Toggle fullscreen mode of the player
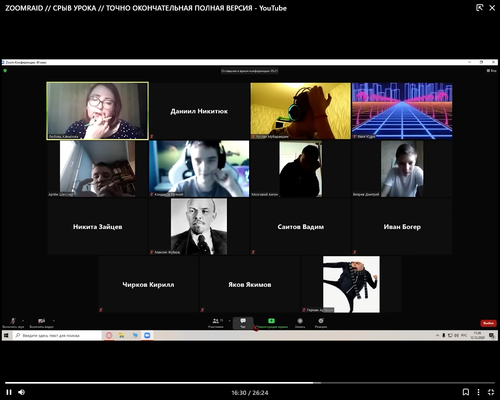Screen dimensions: 500x400 click(491, 392)
